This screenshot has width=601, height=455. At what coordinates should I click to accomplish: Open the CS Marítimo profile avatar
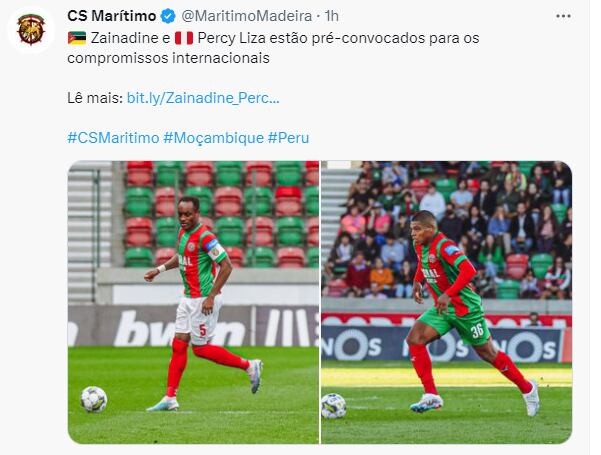tap(31, 30)
